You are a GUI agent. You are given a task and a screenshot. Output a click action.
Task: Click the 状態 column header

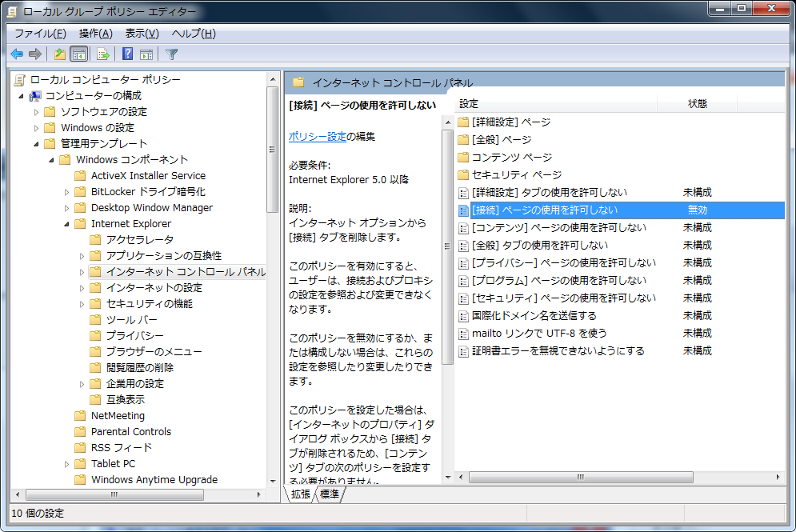(x=697, y=104)
